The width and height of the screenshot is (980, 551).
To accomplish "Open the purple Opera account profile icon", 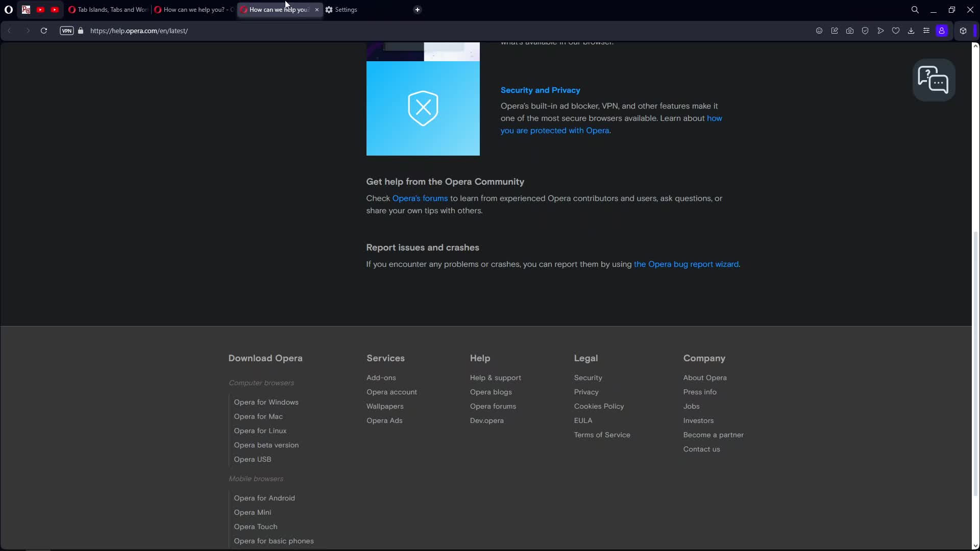I will click(x=942, y=31).
